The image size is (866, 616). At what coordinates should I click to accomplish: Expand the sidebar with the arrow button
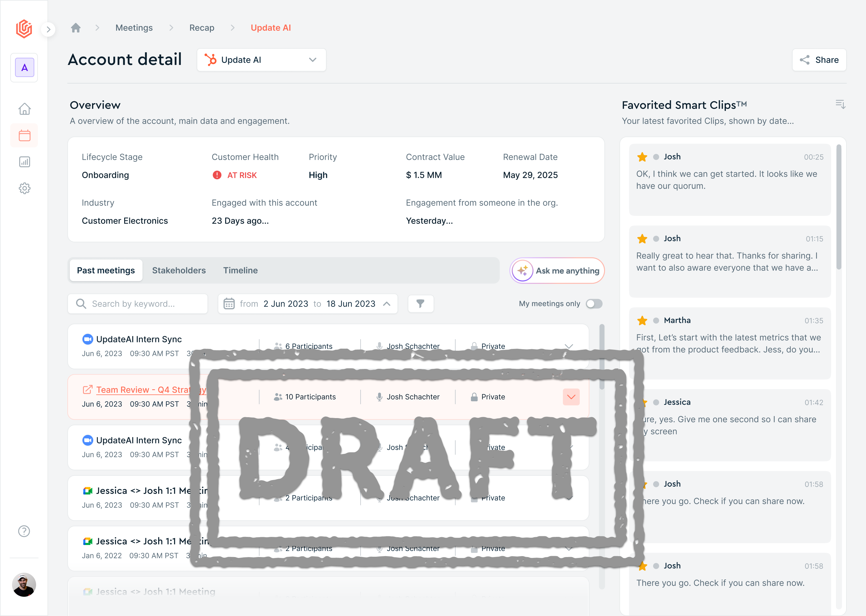pyautogui.click(x=48, y=29)
